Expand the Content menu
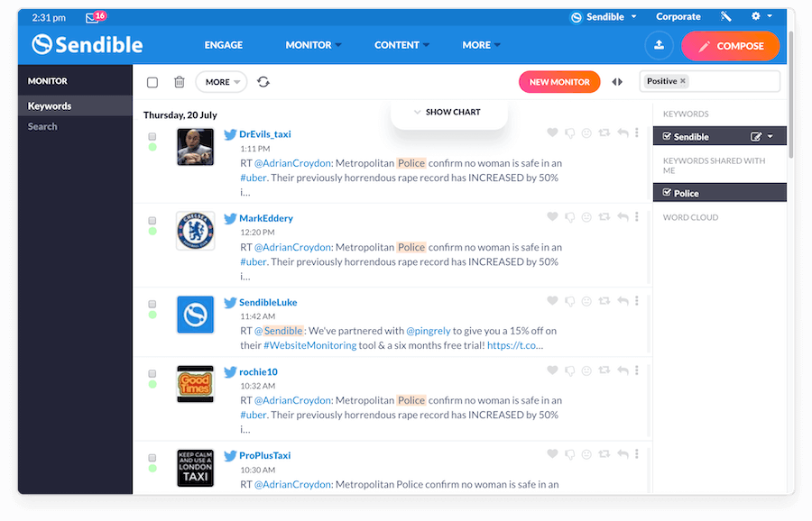 tap(401, 45)
